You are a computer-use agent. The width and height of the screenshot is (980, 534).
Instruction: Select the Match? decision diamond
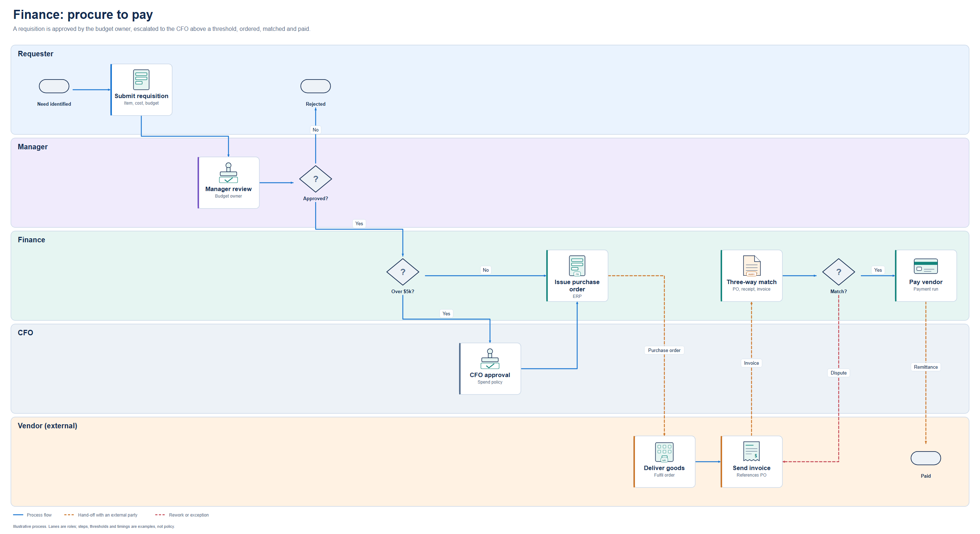click(838, 272)
